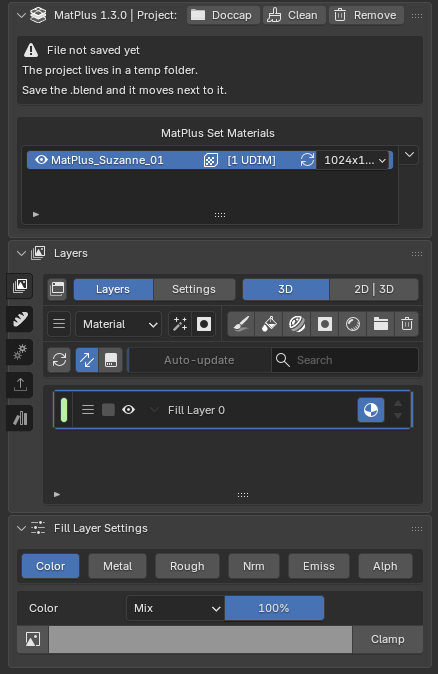Open the Fill Layer 0 hamburger menu
Image resolution: width=438 pixels, height=674 pixels.
pyautogui.click(x=88, y=410)
